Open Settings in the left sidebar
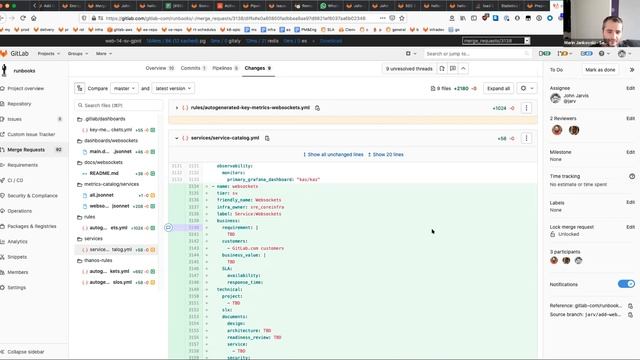Image resolution: width=640 pixels, height=360 pixels. (16, 287)
